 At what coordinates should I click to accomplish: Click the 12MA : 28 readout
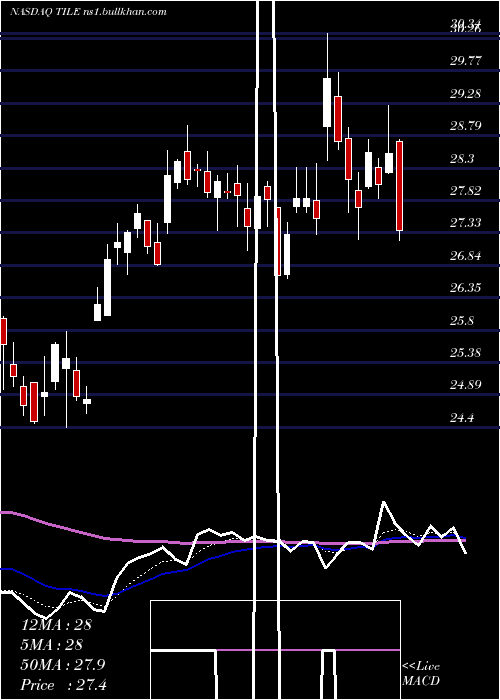click(56, 625)
